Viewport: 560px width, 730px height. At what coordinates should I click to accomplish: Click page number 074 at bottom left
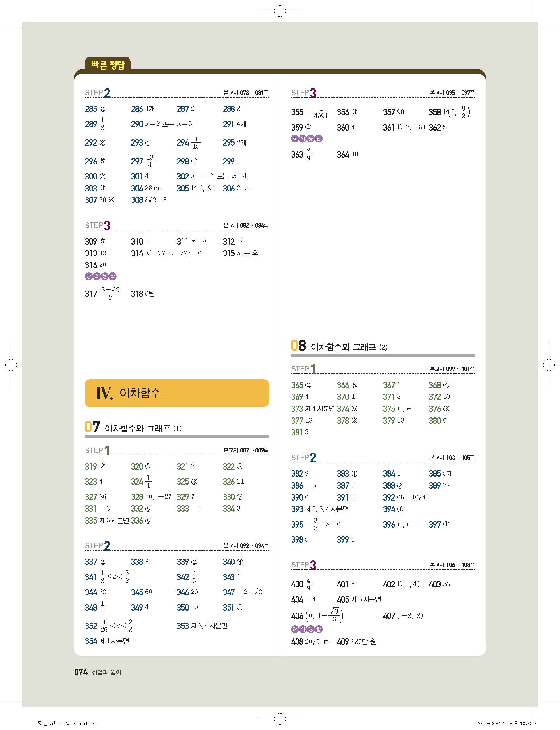(x=81, y=672)
